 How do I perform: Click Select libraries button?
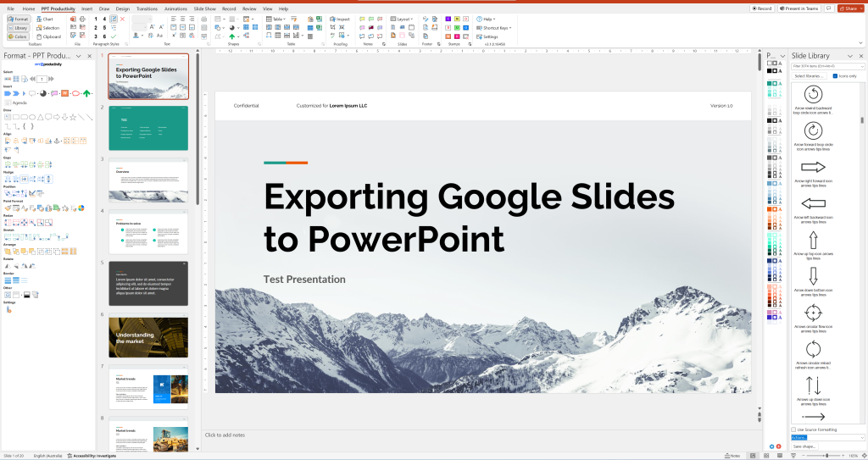click(x=810, y=76)
